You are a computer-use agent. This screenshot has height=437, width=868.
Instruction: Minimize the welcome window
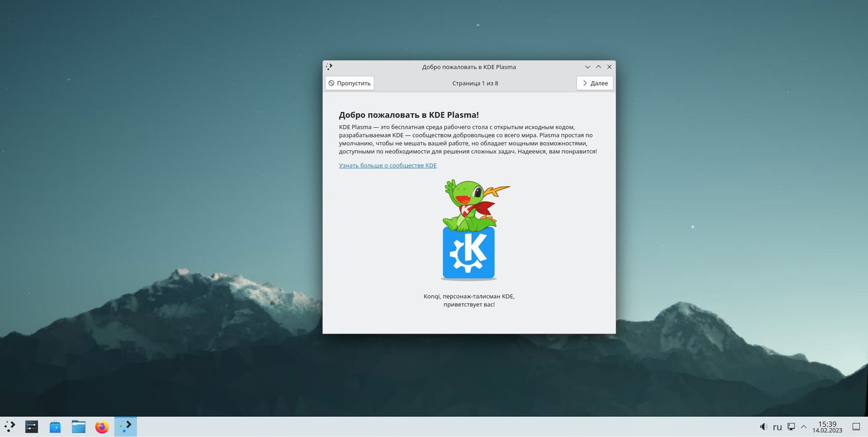(587, 67)
